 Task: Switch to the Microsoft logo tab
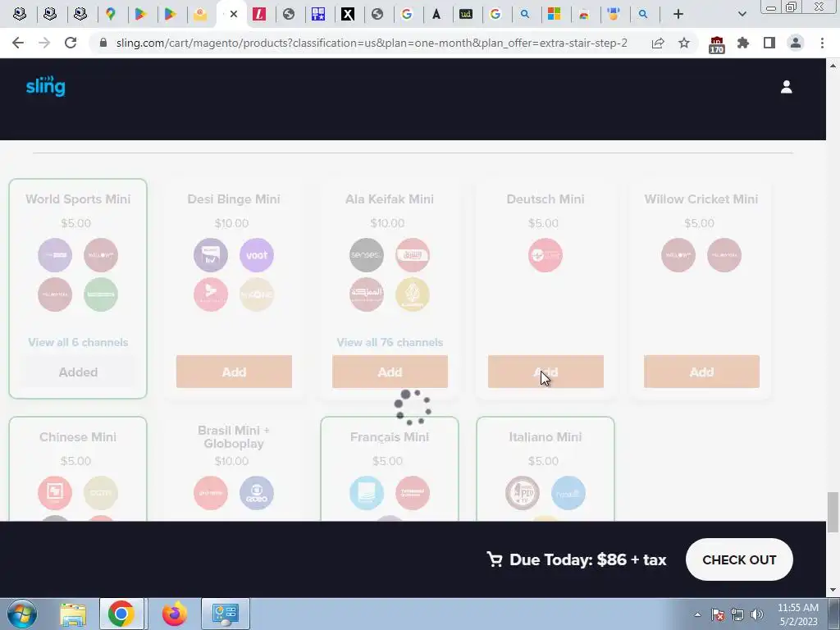tap(554, 14)
